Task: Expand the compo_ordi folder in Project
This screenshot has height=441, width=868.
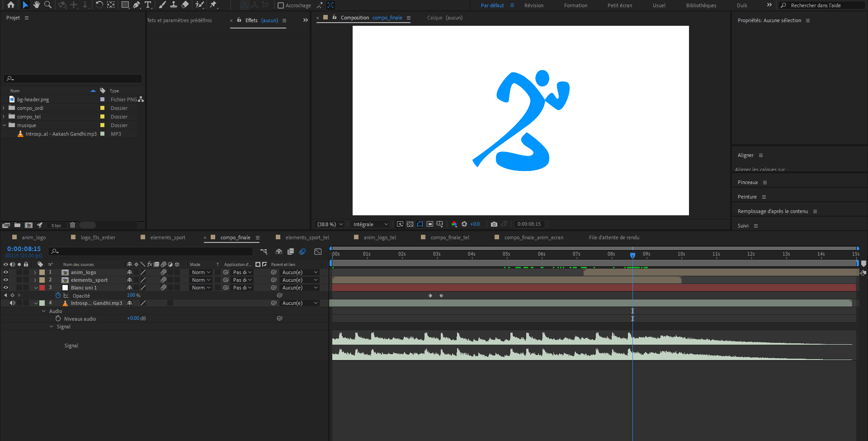Action: click(x=4, y=108)
